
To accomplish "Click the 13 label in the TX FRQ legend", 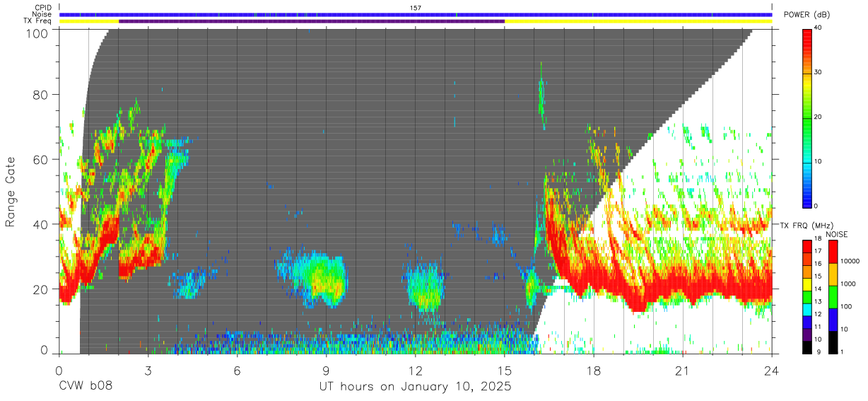I will (818, 302).
